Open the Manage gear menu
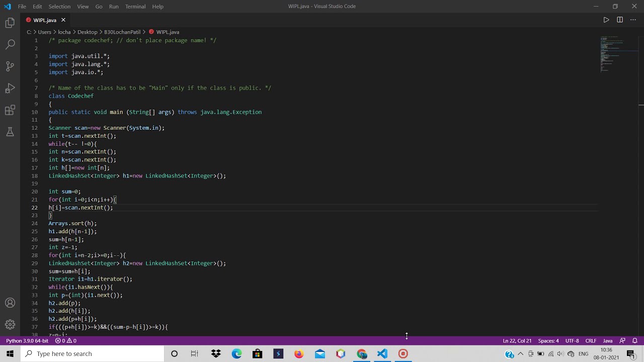Viewport: 644px width, 362px height. point(10,325)
